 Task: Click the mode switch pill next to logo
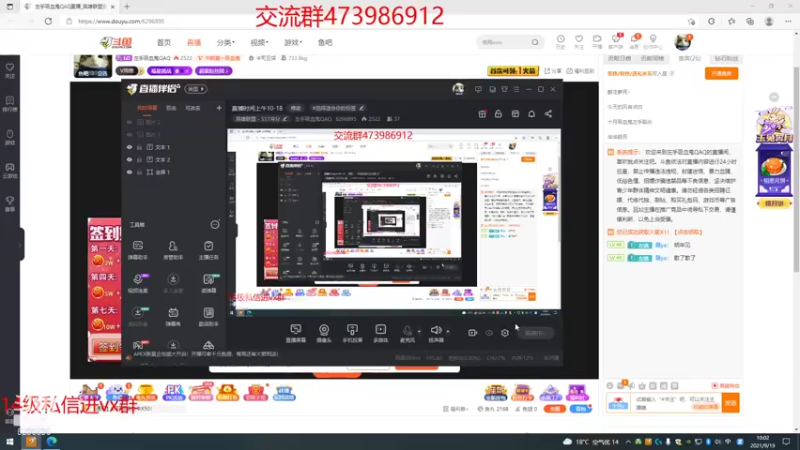coord(195,89)
